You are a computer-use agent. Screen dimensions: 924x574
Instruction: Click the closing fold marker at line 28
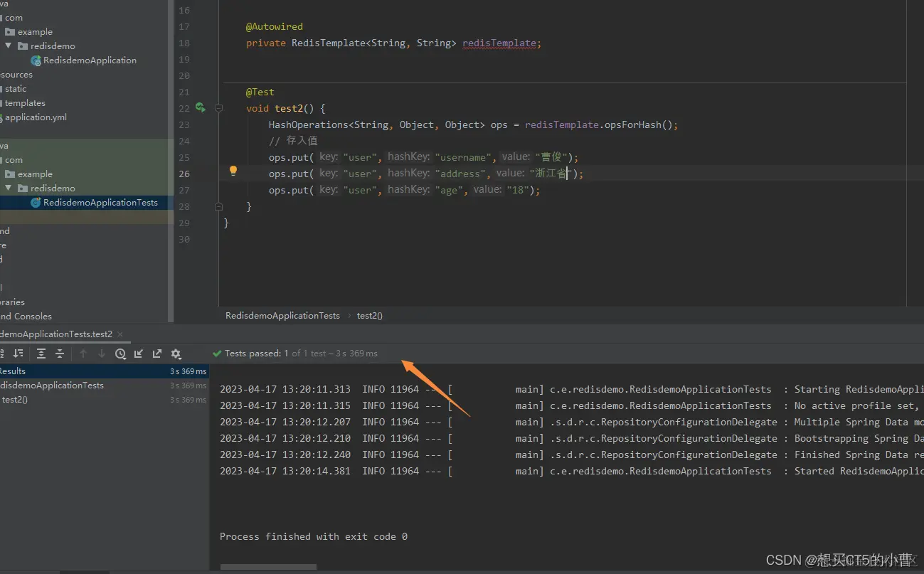[219, 206]
